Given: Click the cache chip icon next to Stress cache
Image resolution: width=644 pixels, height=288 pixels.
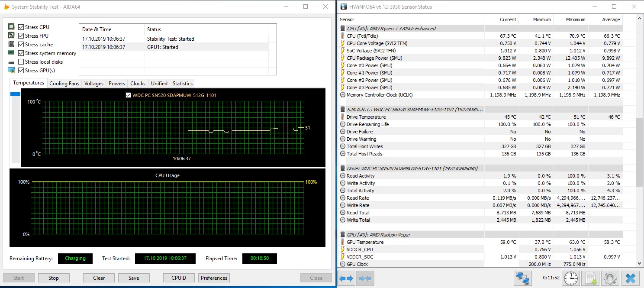Looking at the screenshot, I should pos(11,44).
